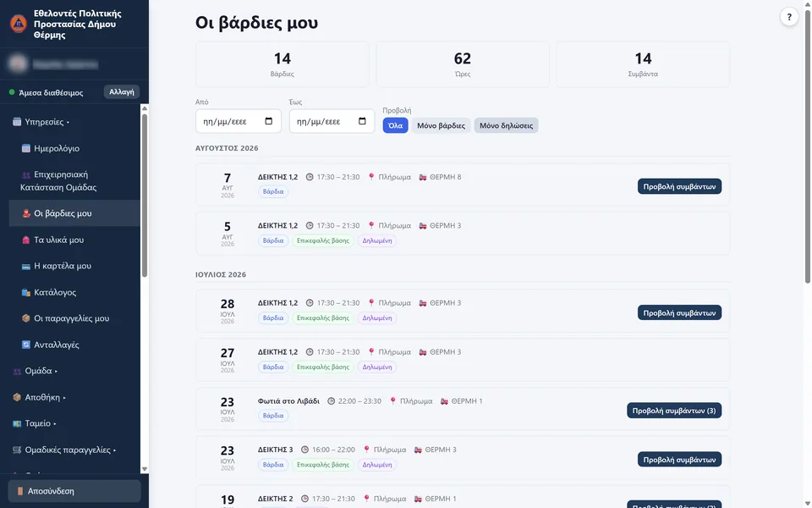Viewport: 812px width, 508px height.
Task: Open the help question mark button
Action: [x=788, y=17]
